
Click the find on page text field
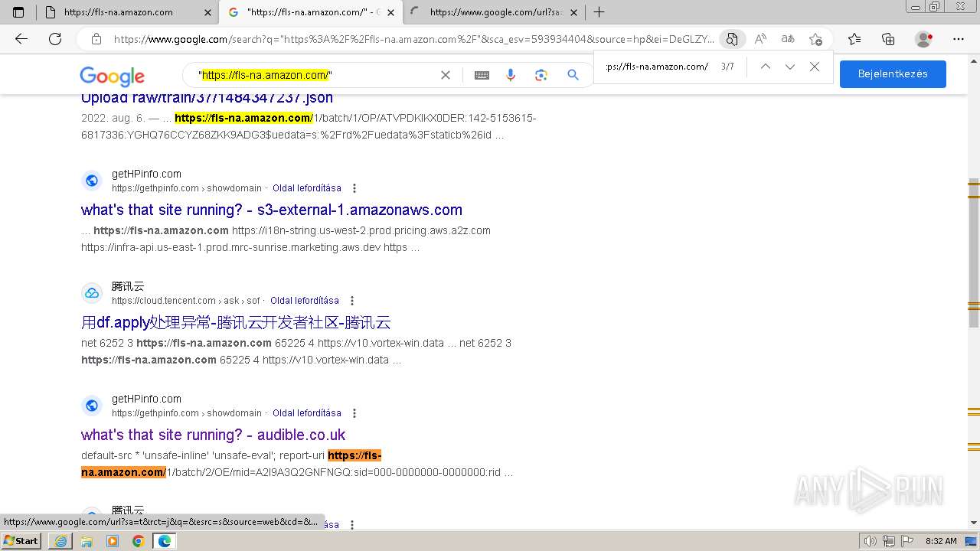click(658, 67)
